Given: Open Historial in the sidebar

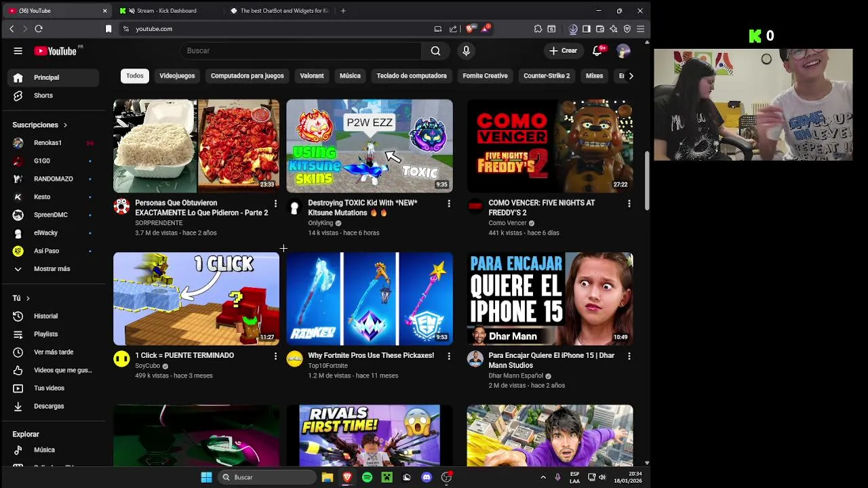Looking at the screenshot, I should tap(54, 316).
